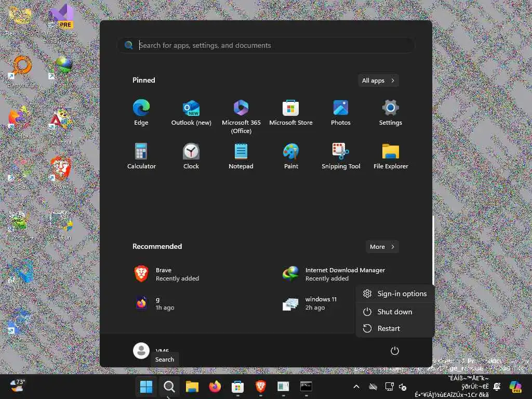This screenshot has width=532, height=399.
Task: Open the Snipping Tool
Action: (341, 156)
